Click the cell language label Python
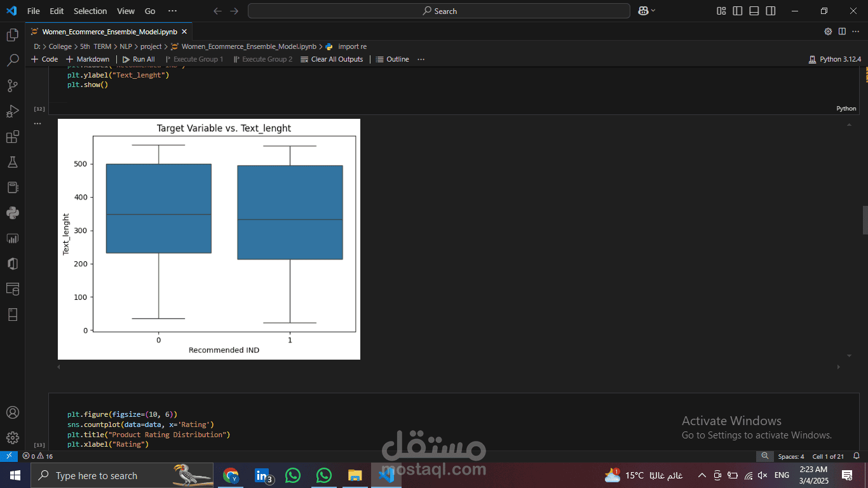Screen dimensions: 868x488 [846, 109]
